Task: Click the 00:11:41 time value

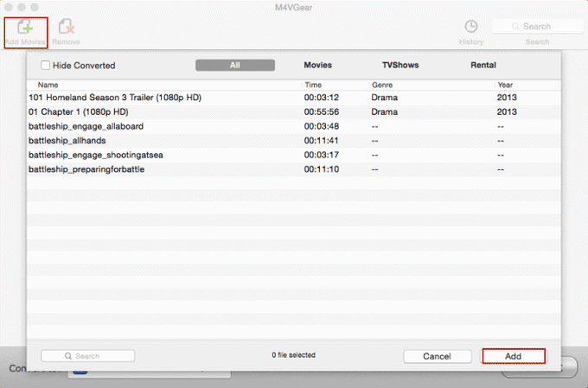Action: coord(322,141)
